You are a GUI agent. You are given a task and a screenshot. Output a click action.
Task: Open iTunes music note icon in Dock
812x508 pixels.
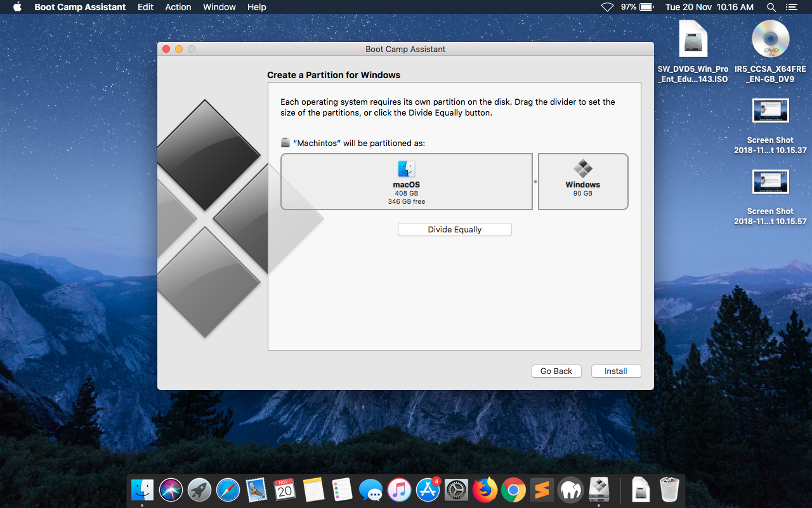click(399, 490)
